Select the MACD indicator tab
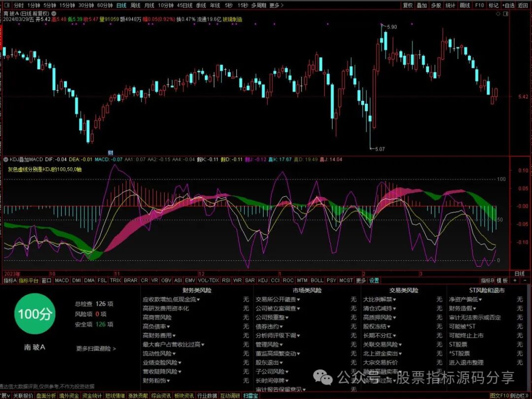 tap(62, 280)
